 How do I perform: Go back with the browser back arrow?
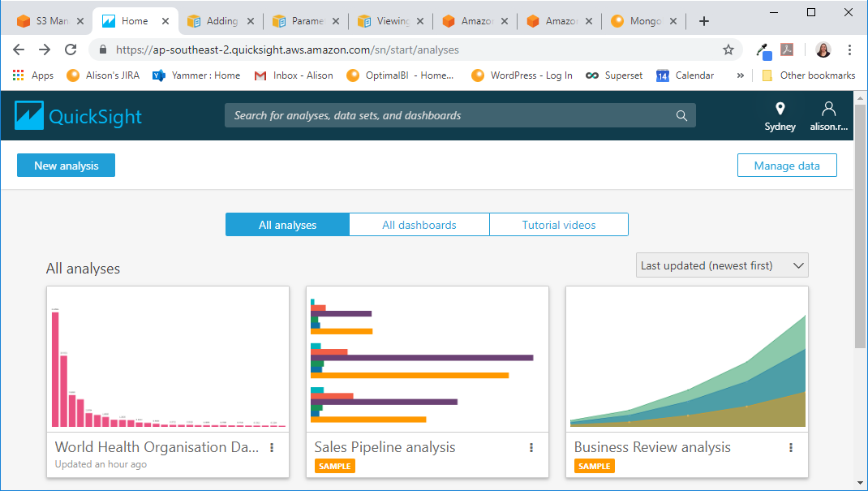[x=19, y=50]
